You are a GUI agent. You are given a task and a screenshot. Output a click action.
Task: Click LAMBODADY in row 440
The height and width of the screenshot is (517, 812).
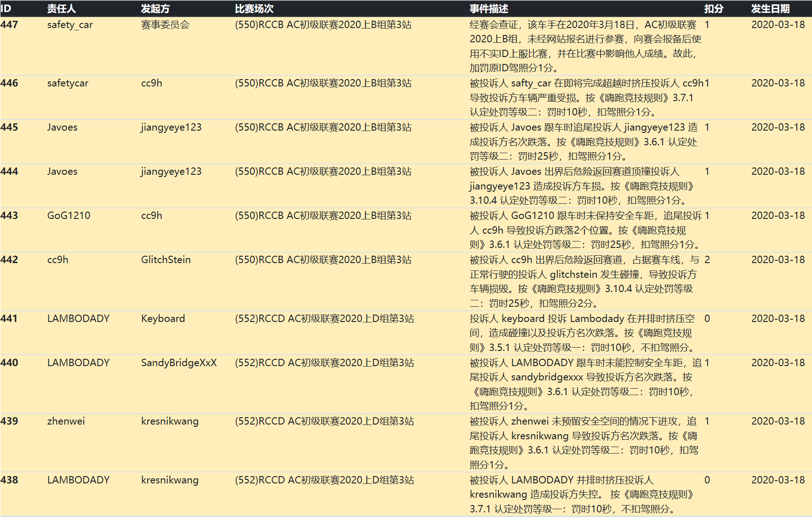click(x=78, y=363)
